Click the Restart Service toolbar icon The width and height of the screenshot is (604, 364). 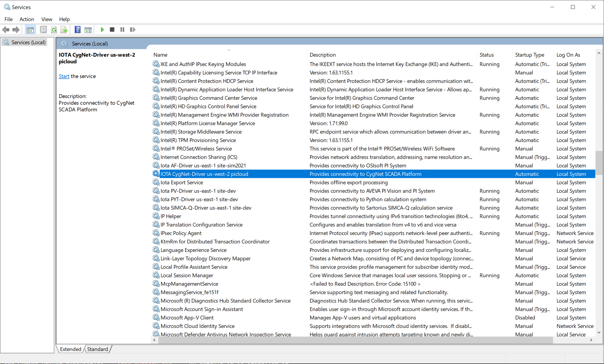point(133,30)
